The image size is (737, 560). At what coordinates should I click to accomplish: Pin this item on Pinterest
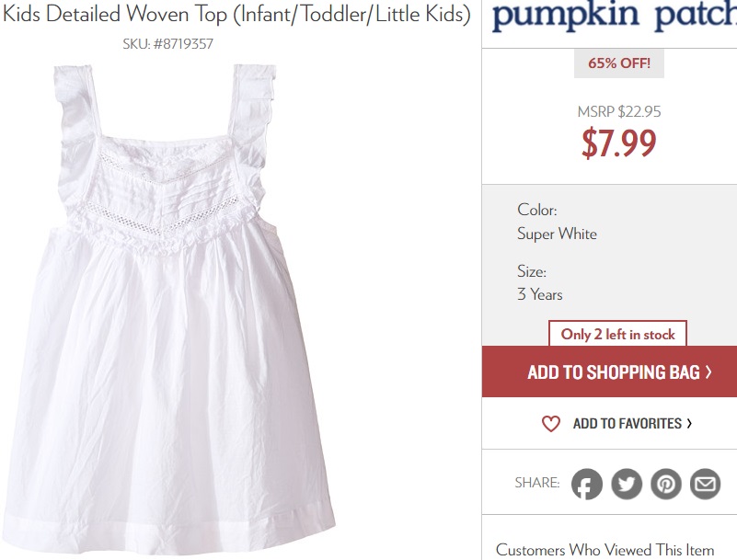[x=666, y=484]
